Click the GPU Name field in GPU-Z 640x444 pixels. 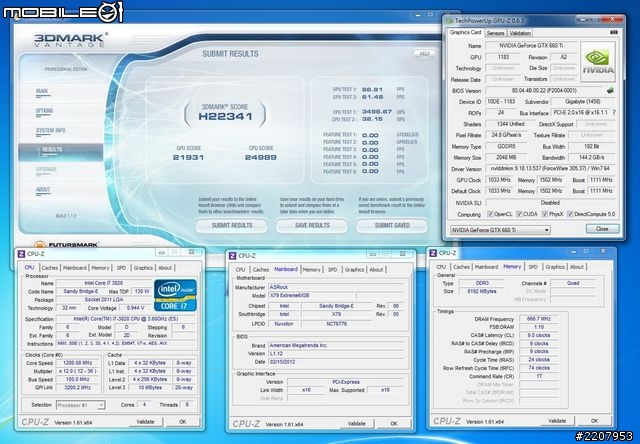(x=531, y=46)
